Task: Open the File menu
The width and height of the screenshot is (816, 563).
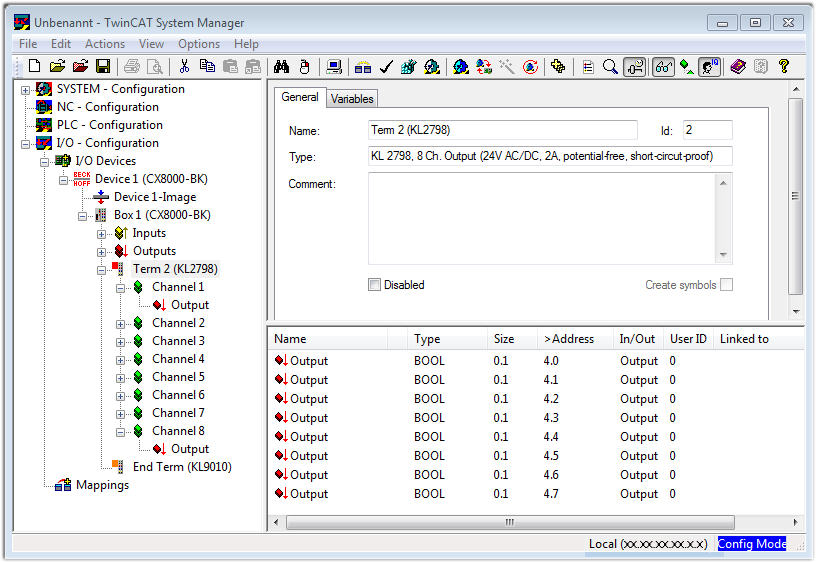Action: pos(28,44)
